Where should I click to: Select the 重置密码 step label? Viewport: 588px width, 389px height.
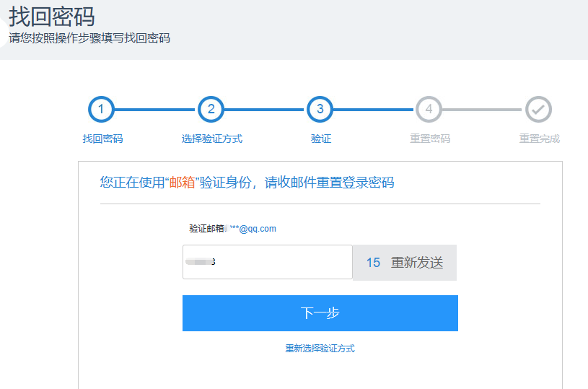click(x=430, y=139)
